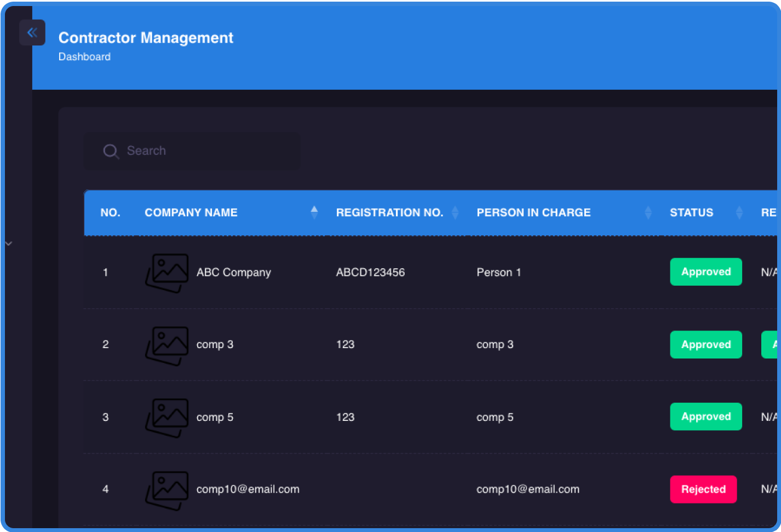Click the image icon for comp 5
Screen dimensions: 781x532
click(166, 418)
